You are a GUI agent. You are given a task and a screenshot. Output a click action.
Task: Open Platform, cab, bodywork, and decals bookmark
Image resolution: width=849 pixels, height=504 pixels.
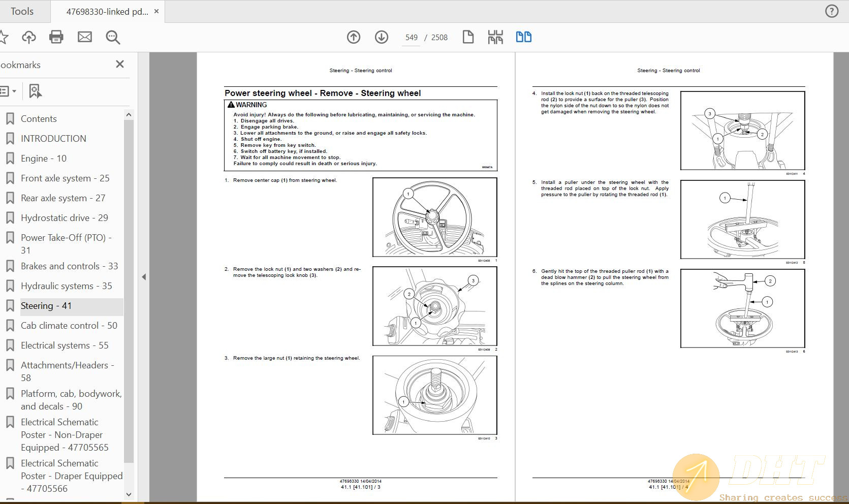(x=71, y=400)
